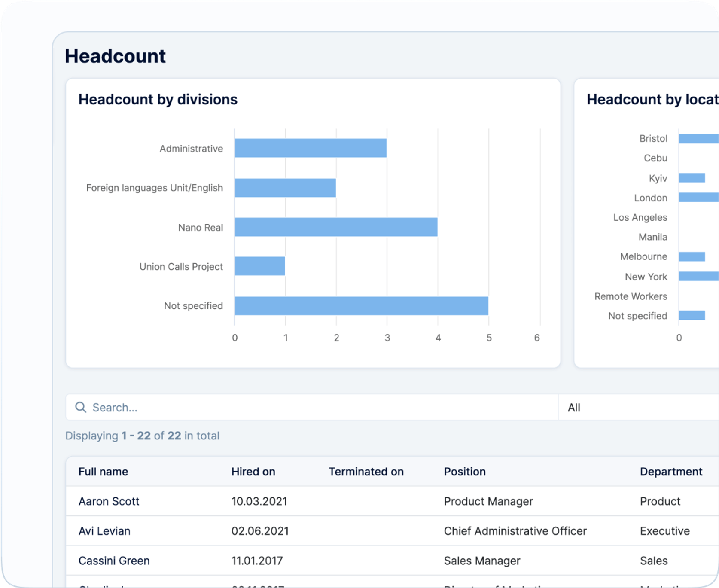719x588 pixels.
Task: Focus the Search... input field
Action: pos(312,407)
